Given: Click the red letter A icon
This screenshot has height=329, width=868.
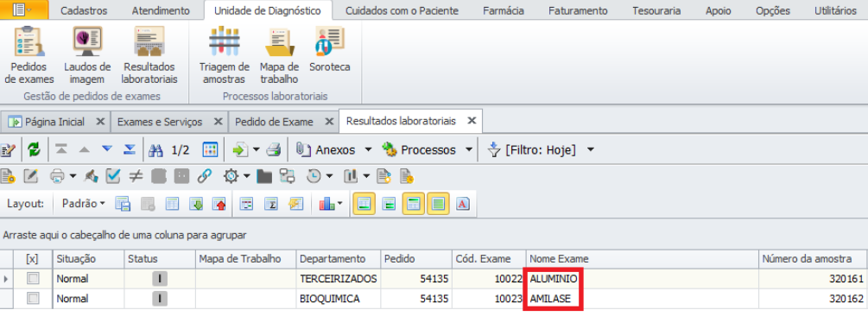Looking at the screenshot, I should (x=463, y=204).
